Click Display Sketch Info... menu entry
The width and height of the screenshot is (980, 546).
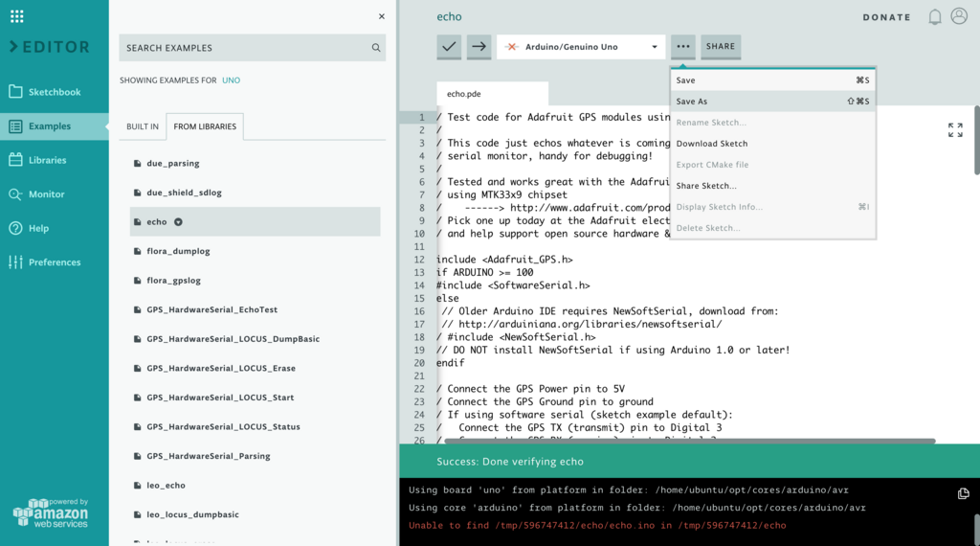[x=772, y=207]
